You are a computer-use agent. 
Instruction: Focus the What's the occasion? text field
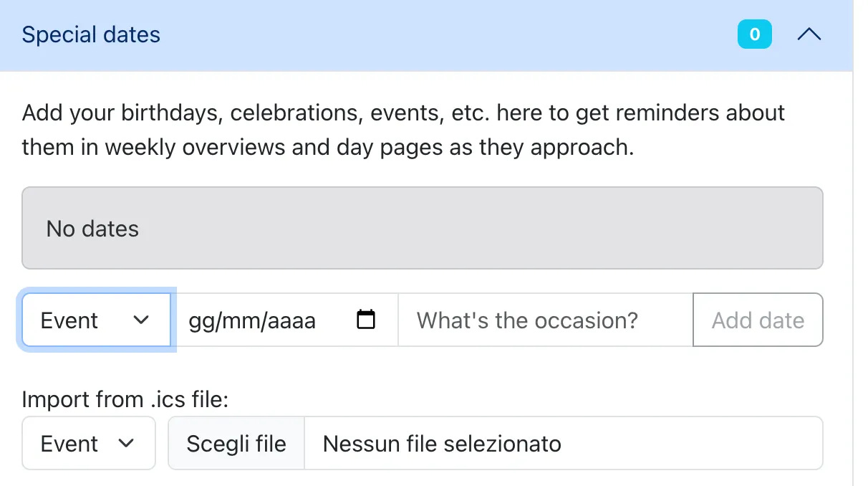(x=545, y=320)
